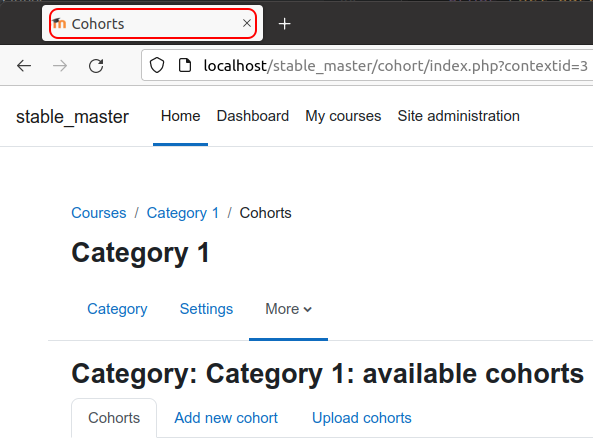Go to Home in top navigation
This screenshot has width=593, height=446.
[x=180, y=116]
